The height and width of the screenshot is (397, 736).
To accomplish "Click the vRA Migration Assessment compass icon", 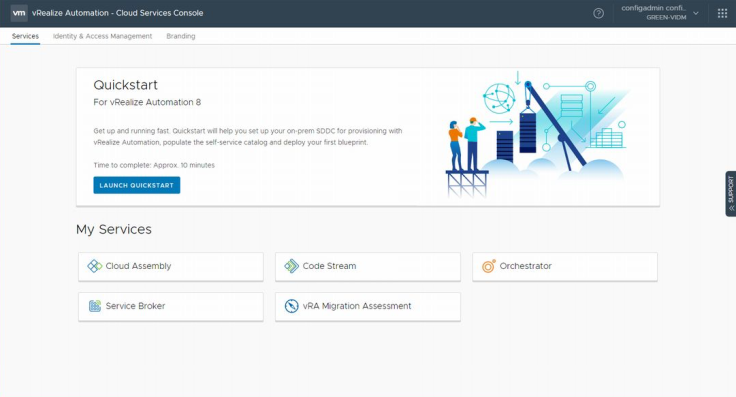I will pyautogui.click(x=291, y=306).
